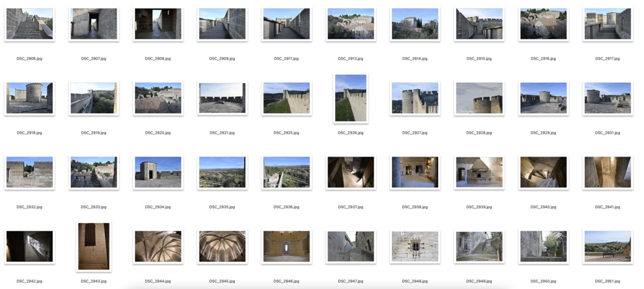This screenshot has height=289, width=644.
Task: Select the DSC_2951.jpg panorama thumbnail
Action: [608, 246]
